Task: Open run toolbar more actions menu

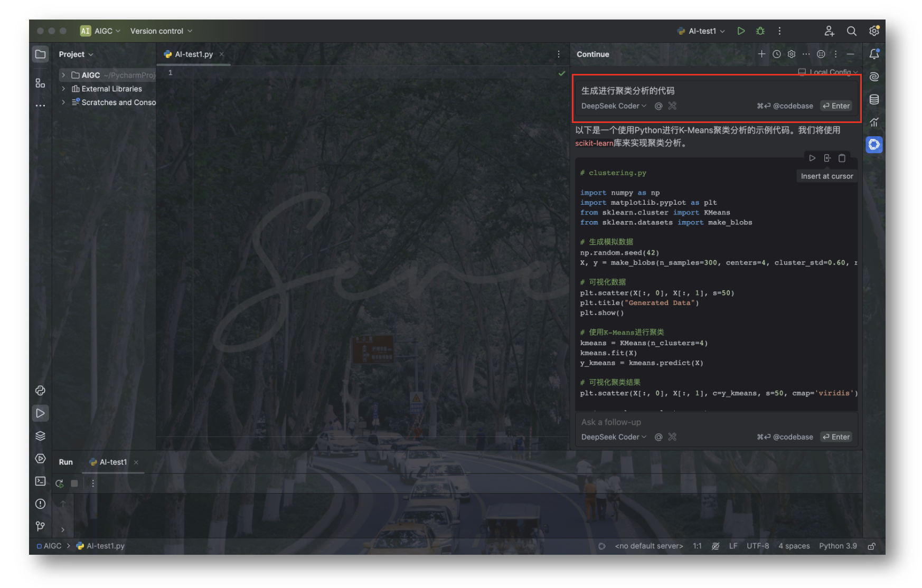Action: tap(779, 31)
